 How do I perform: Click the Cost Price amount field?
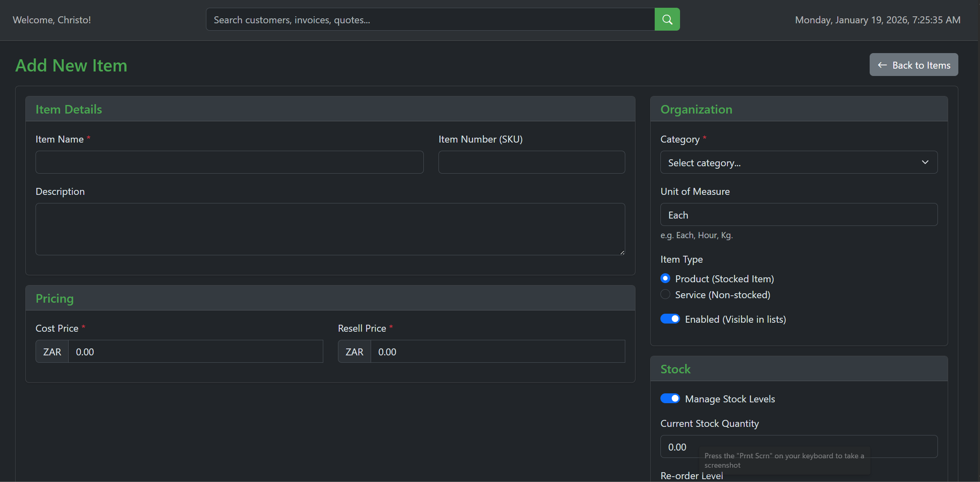tap(195, 352)
